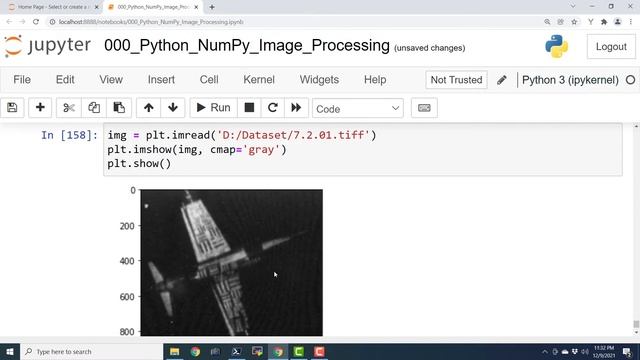Open the Edit menu
640x360 pixels.
[x=65, y=80]
